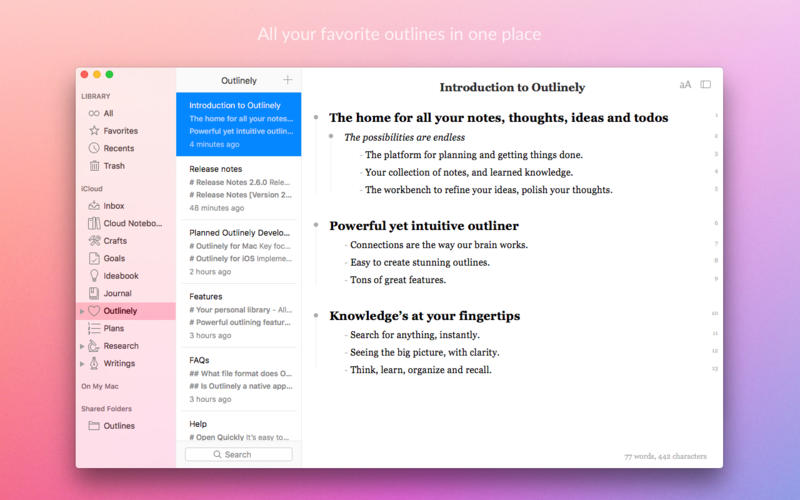Open the Planned Outlinely Development document
The width and height of the screenshot is (800, 500).
pyautogui.click(x=239, y=252)
